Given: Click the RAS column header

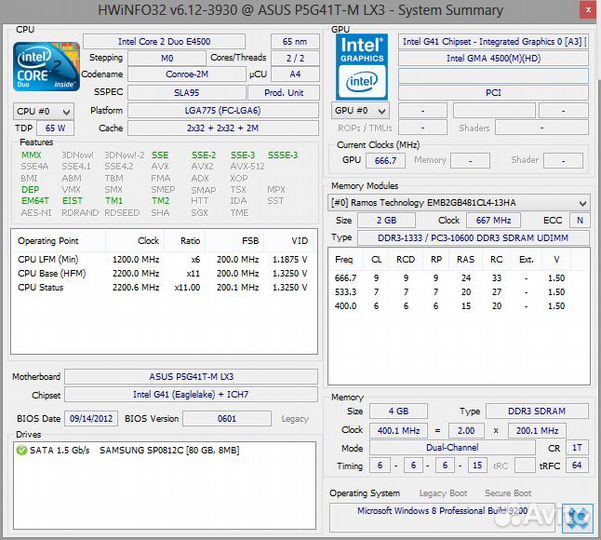Looking at the screenshot, I should pyautogui.click(x=466, y=260).
